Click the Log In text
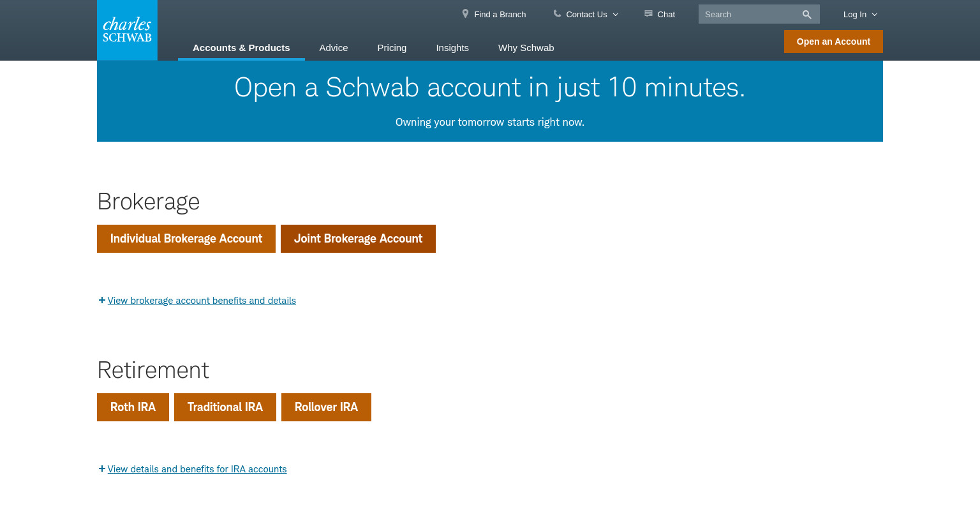Image resolution: width=980 pixels, height=526 pixels. [x=855, y=14]
